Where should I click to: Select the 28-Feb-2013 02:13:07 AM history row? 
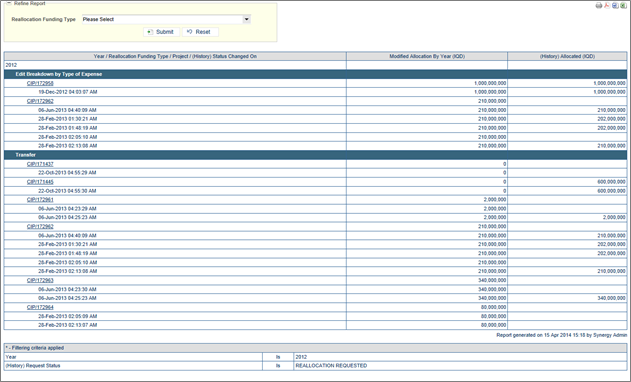(x=316, y=325)
